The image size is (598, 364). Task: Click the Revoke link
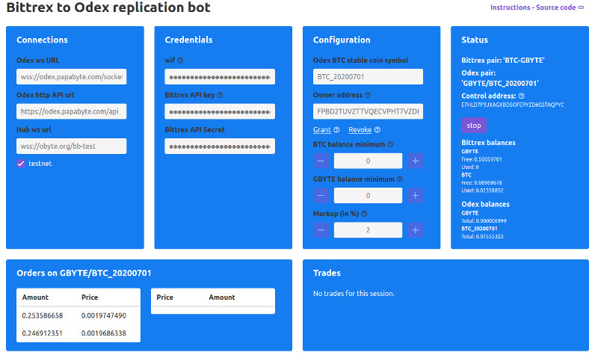[x=360, y=129]
